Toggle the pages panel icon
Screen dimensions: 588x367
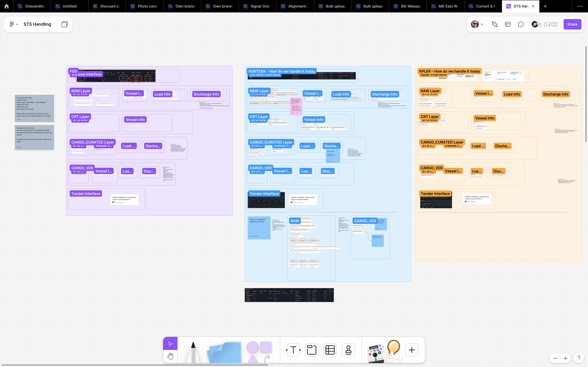[64, 24]
